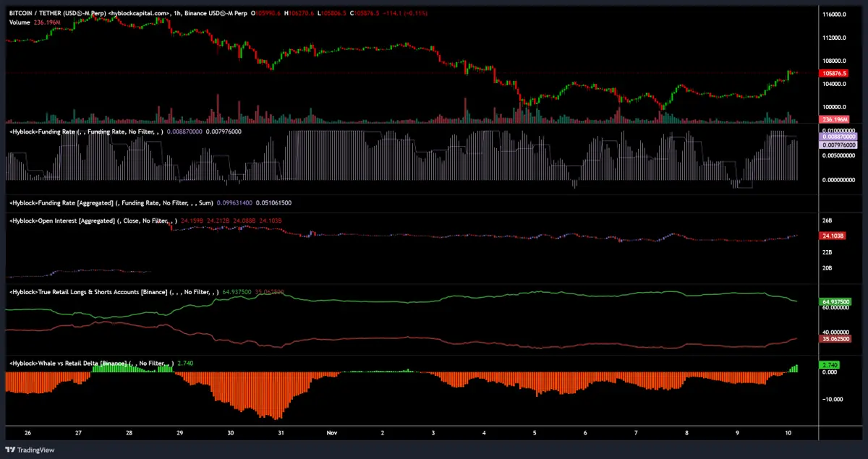
Task: Click the red retail shorts tag 35.062500
Action: click(x=835, y=338)
